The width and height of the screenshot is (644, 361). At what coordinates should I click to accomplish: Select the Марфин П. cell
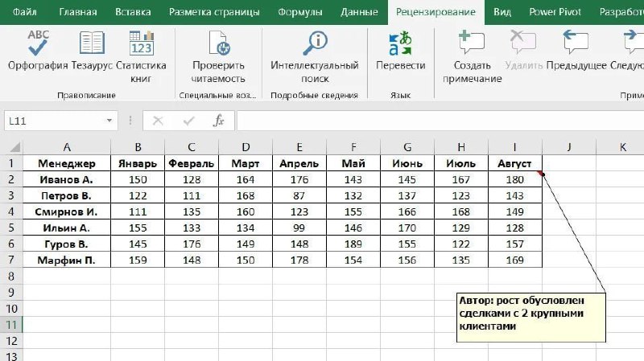pyautogui.click(x=67, y=260)
